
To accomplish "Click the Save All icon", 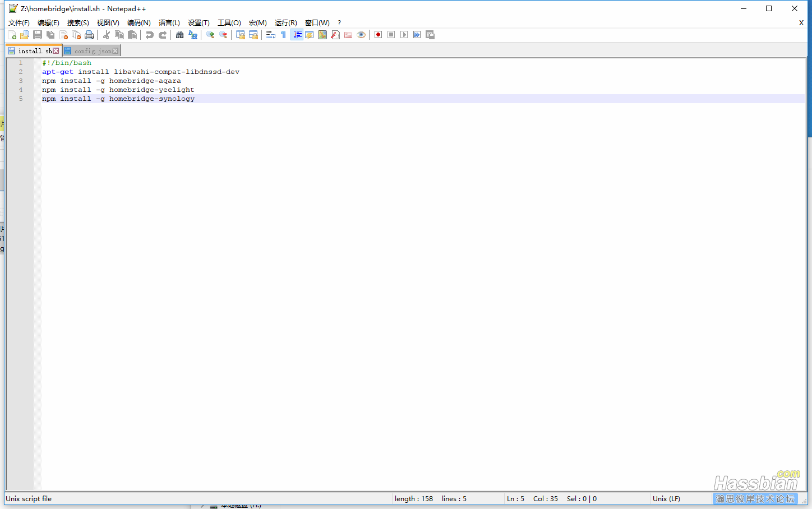I will pyautogui.click(x=50, y=35).
